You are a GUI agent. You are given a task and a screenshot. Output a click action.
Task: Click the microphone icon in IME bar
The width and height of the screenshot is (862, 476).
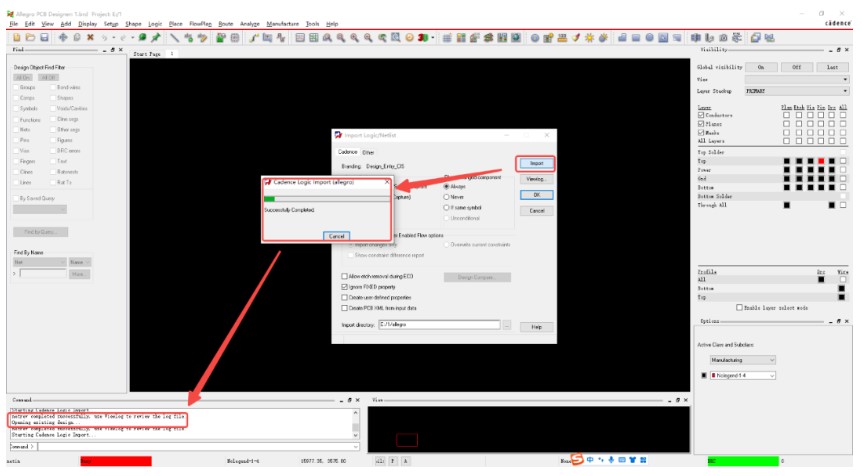pos(611,460)
